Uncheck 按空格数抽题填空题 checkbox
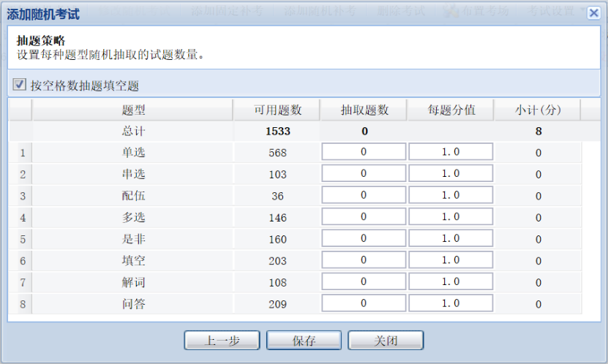Image resolution: width=608 pixels, height=364 pixels. pyautogui.click(x=19, y=85)
